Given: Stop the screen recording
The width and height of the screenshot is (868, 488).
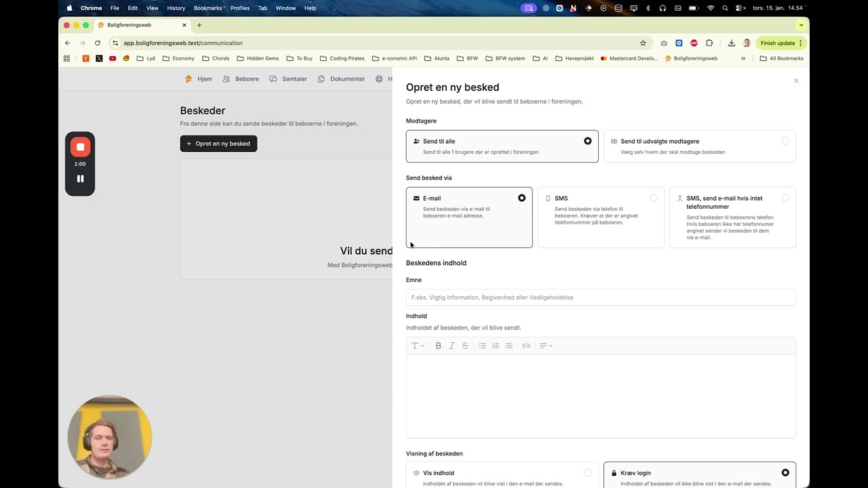Looking at the screenshot, I should tap(80, 146).
